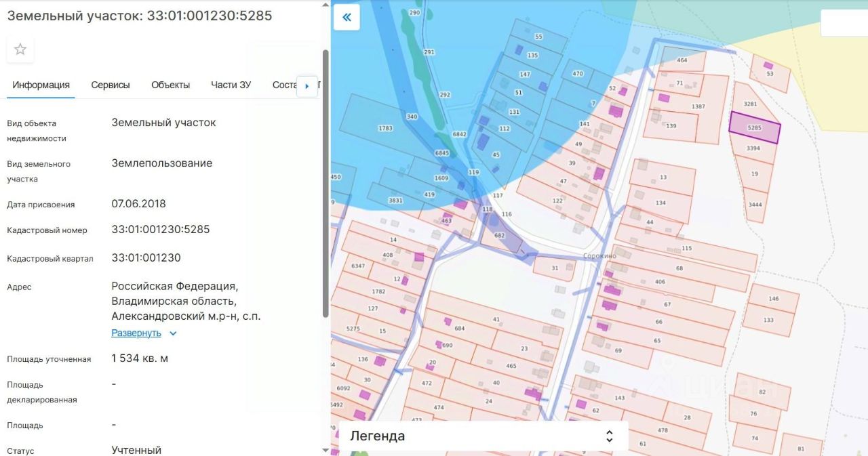
Task: Click parcel 146 on the map
Action: point(774,298)
